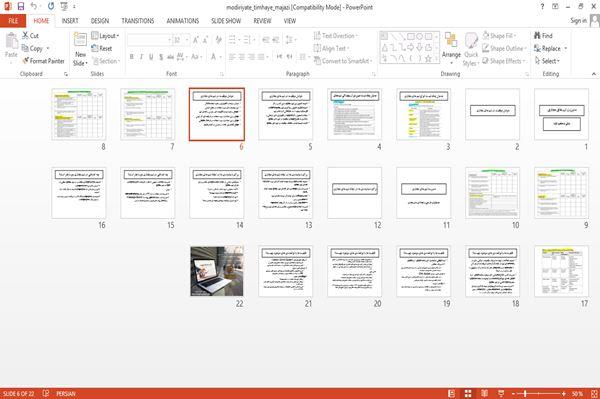Click the Align Text button
Image resolution: width=600 pixels, height=399 pixels.
point(331,48)
